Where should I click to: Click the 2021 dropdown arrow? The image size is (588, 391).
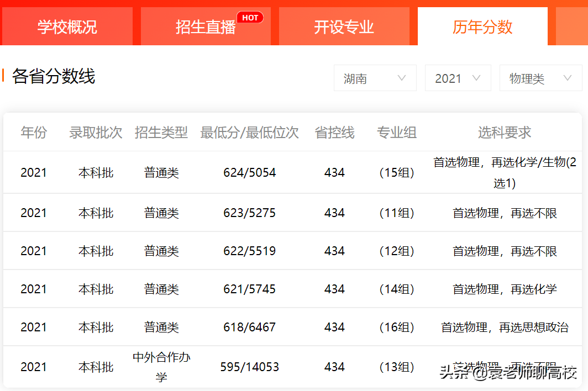pyautogui.click(x=476, y=78)
